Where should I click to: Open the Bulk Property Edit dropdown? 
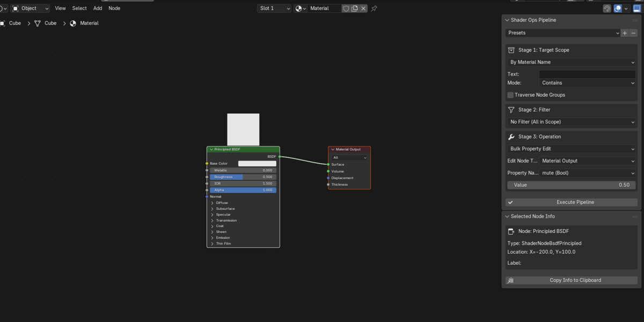(x=572, y=149)
